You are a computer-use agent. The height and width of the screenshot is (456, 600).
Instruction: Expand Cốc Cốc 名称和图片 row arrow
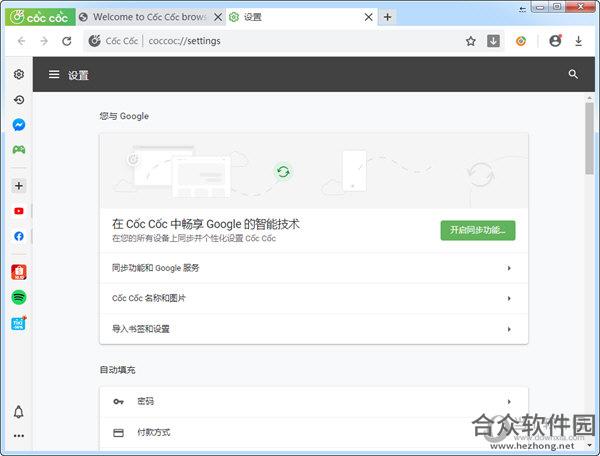[509, 298]
